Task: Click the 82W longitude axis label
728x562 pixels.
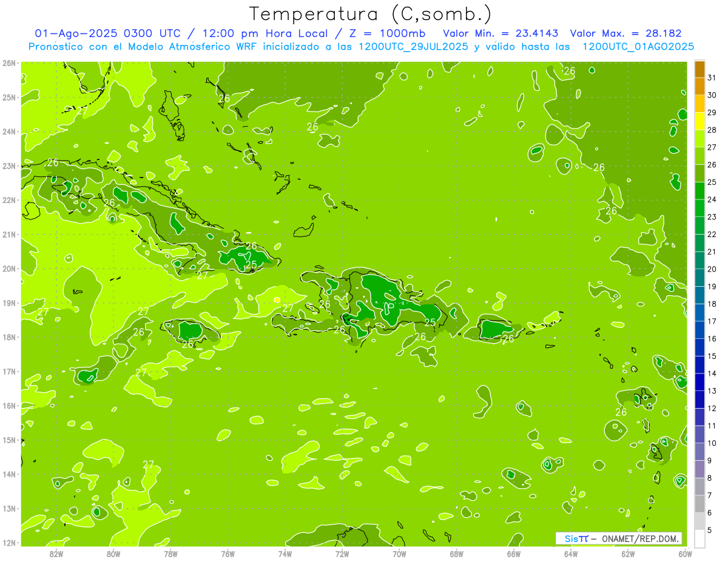Action: 56,554
